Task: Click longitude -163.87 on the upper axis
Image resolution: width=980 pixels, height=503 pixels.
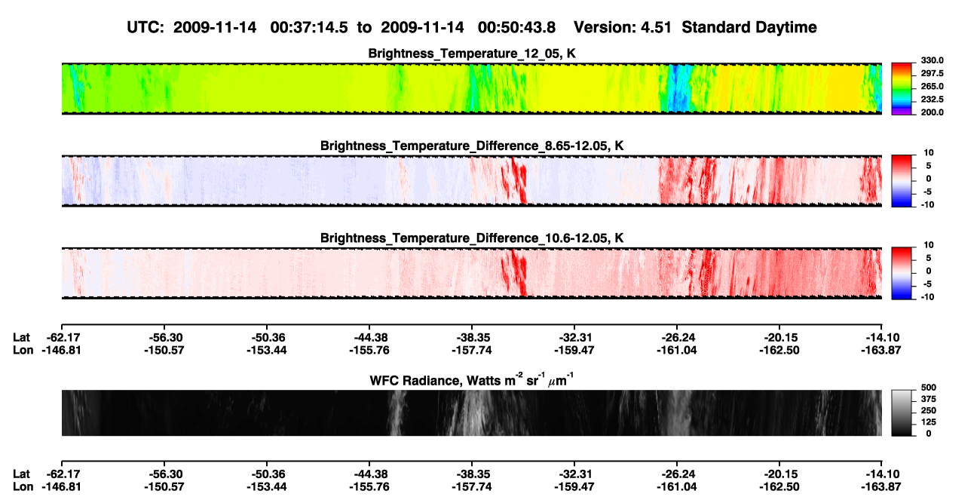Action: 882,350
